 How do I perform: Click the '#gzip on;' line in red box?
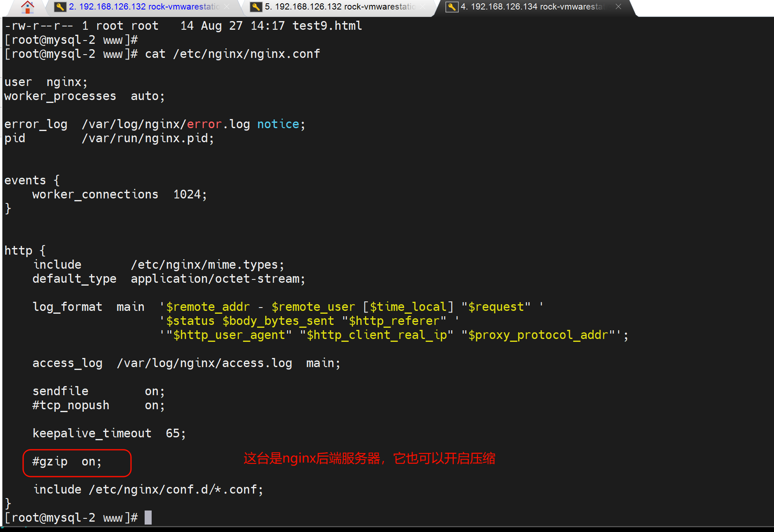coord(67,462)
